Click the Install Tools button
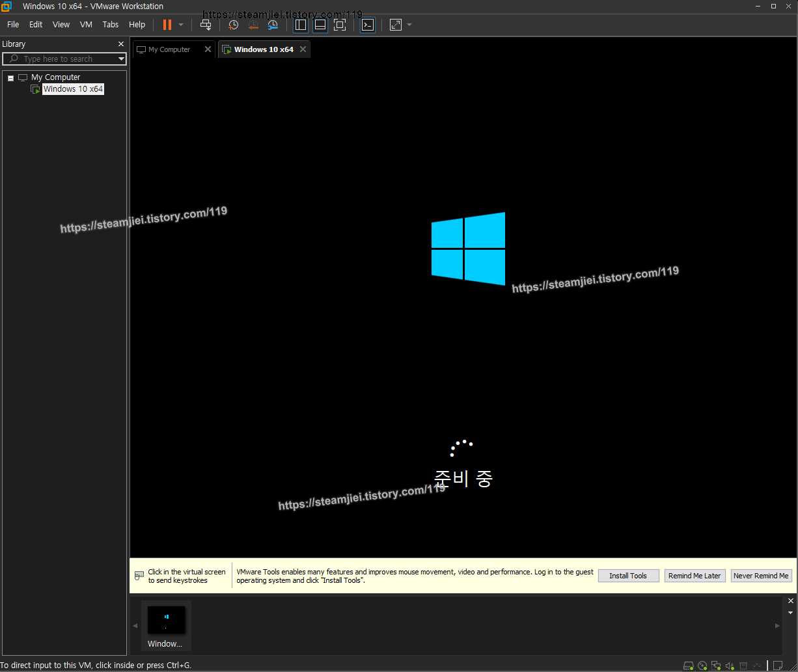 pos(627,576)
